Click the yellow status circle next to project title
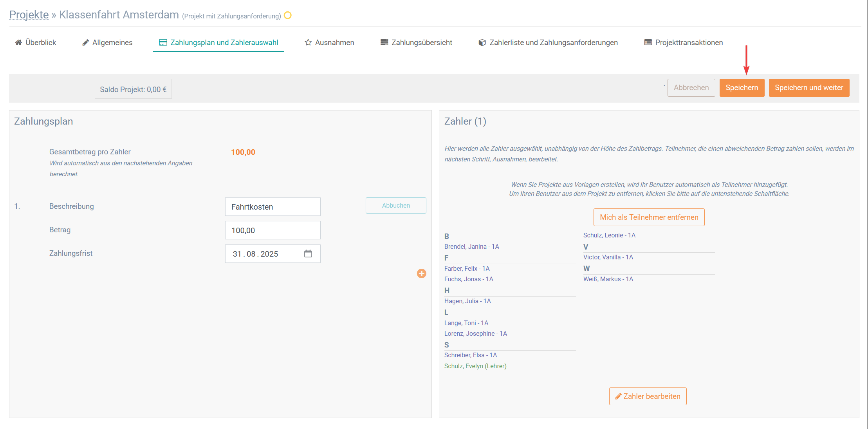 coord(288,16)
